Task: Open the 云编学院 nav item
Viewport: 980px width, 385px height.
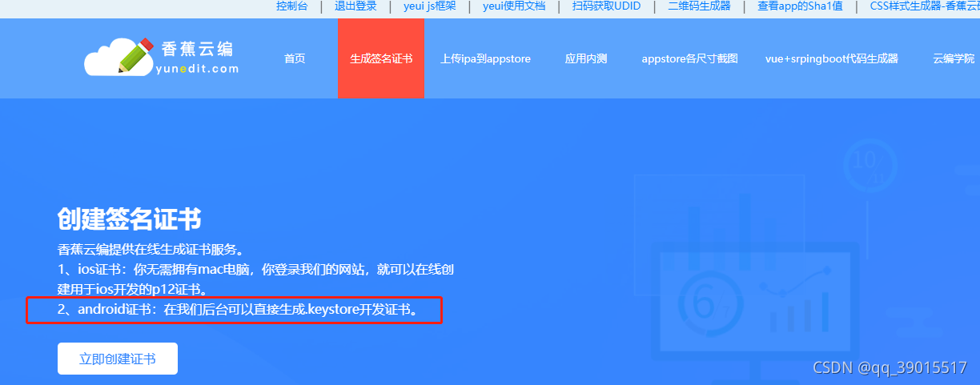Action: pos(954,58)
